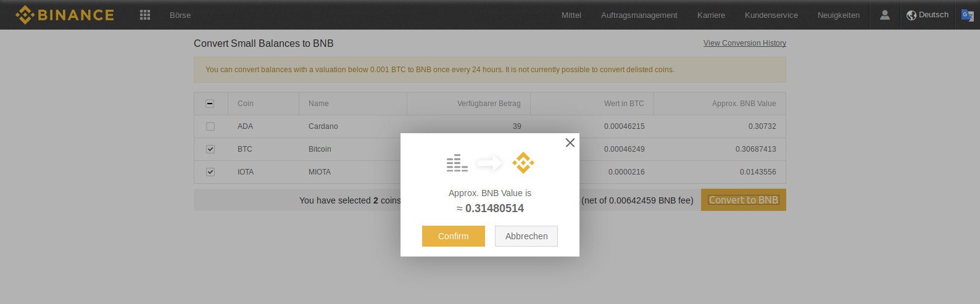Screen dimensions: 980x304
Task: Click the ADA coin cell
Action: [246, 126]
